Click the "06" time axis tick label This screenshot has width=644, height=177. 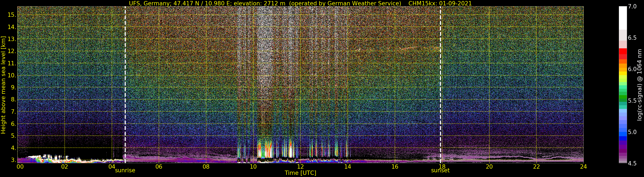[x=159, y=167]
